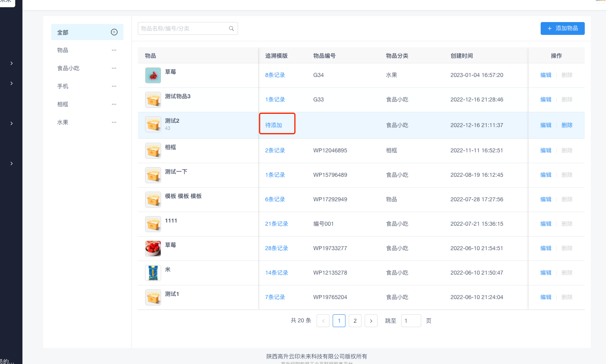This screenshot has width=606, height=364.
Task: Click 编辑 for the G34 草莓 row
Action: click(x=546, y=75)
